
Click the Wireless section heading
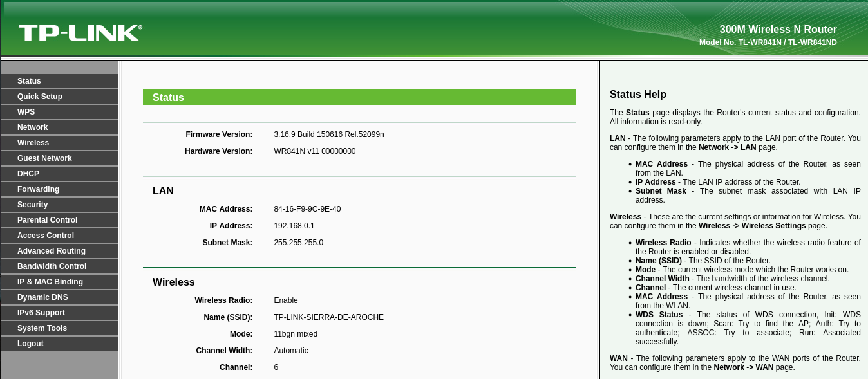point(174,282)
